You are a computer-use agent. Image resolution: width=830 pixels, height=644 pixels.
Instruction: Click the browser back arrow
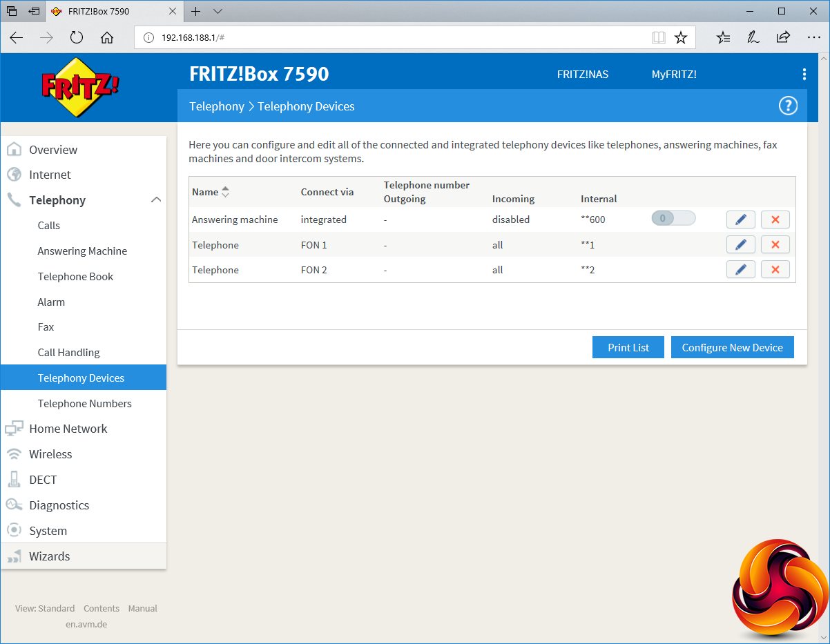(17, 38)
